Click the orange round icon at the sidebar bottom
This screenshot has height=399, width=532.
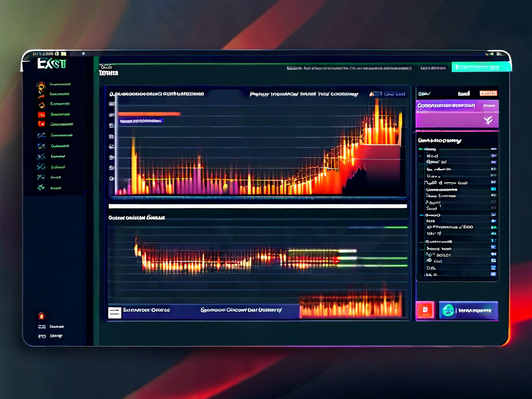click(x=42, y=315)
